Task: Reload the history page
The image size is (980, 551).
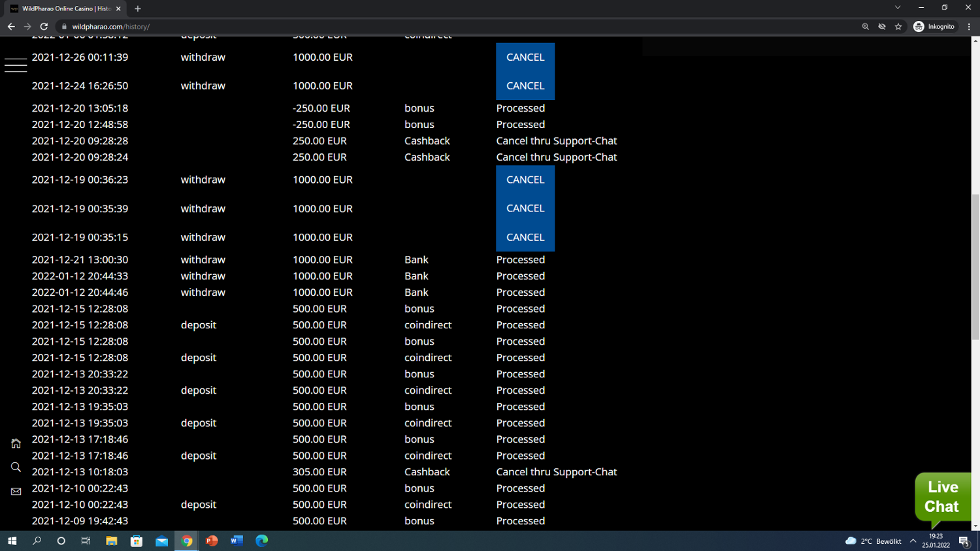Action: [43, 27]
